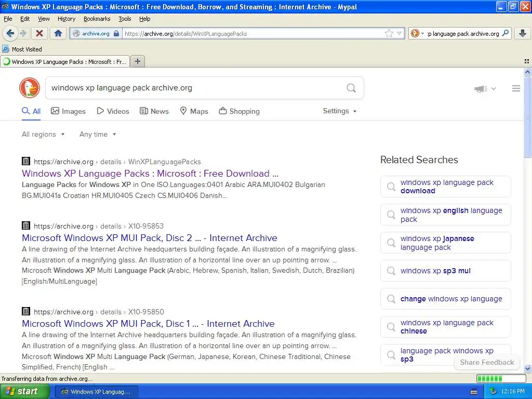Search related: language pack windows xp sp3

(x=445, y=355)
